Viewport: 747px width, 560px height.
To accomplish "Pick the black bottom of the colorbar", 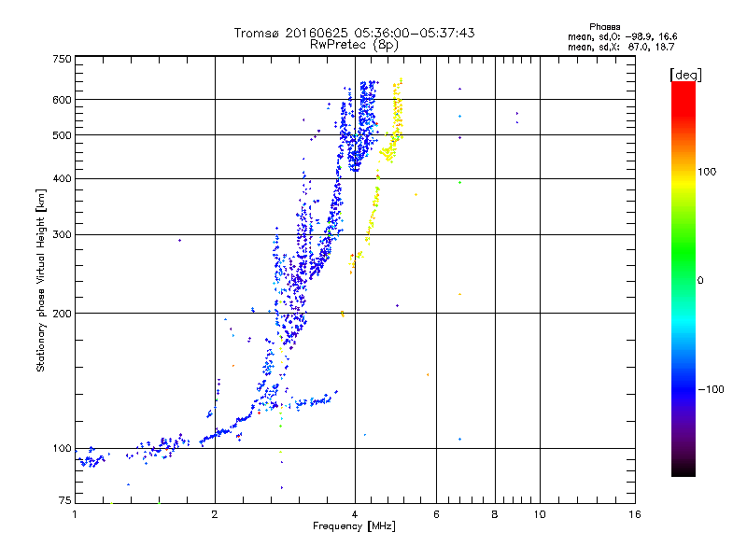I will tap(684, 469).
